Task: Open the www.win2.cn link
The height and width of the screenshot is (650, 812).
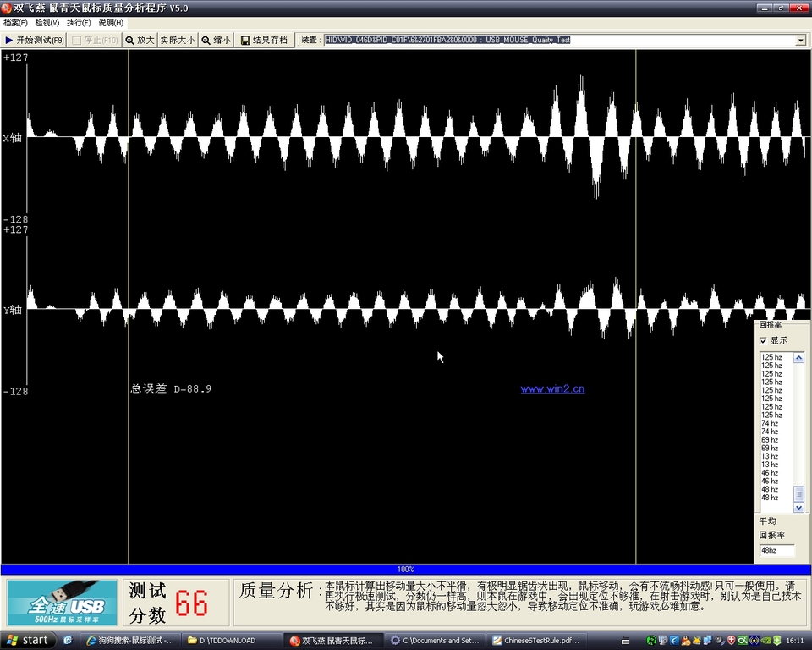Action: click(552, 389)
